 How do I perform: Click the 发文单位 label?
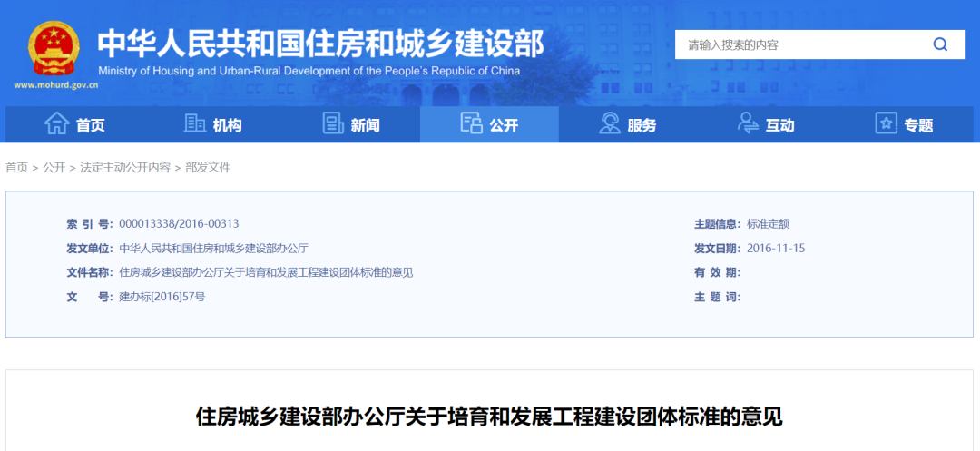(x=90, y=248)
